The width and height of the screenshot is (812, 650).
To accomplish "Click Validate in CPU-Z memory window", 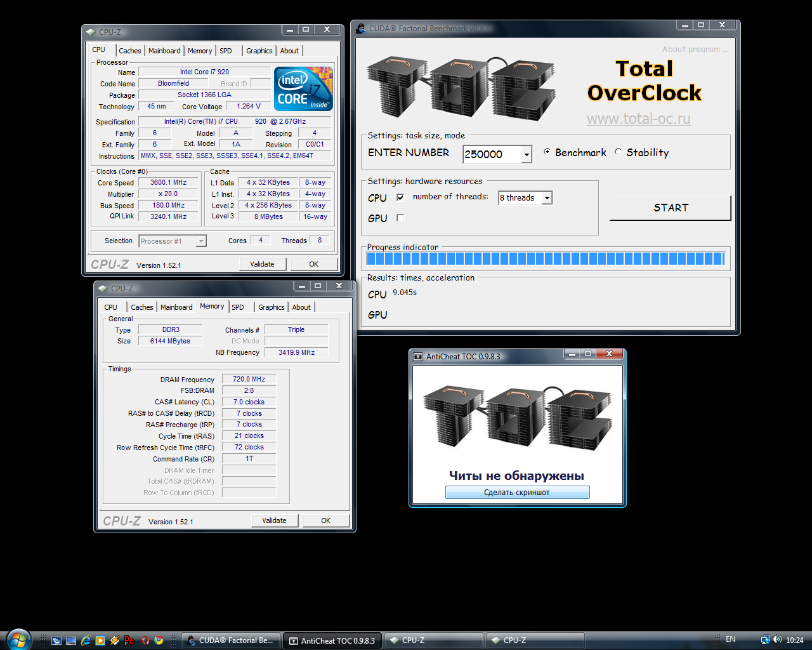I will (274, 521).
